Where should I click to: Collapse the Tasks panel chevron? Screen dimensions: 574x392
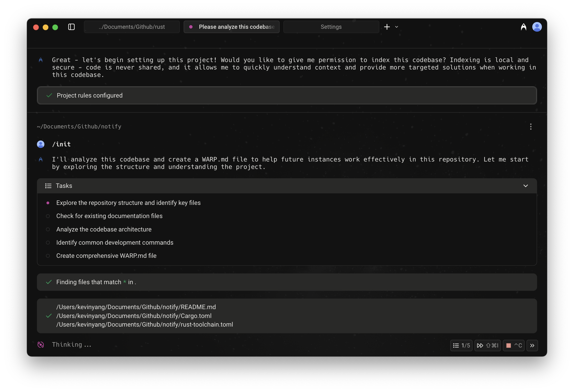[x=525, y=186]
